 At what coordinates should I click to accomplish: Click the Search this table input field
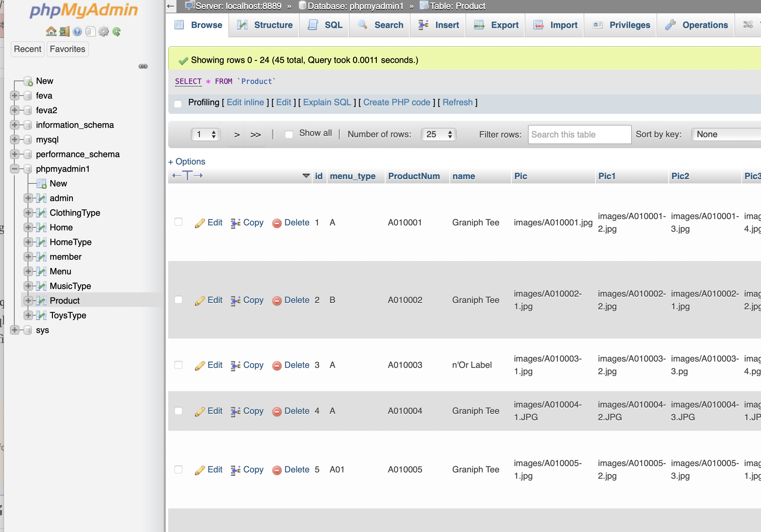[579, 134]
